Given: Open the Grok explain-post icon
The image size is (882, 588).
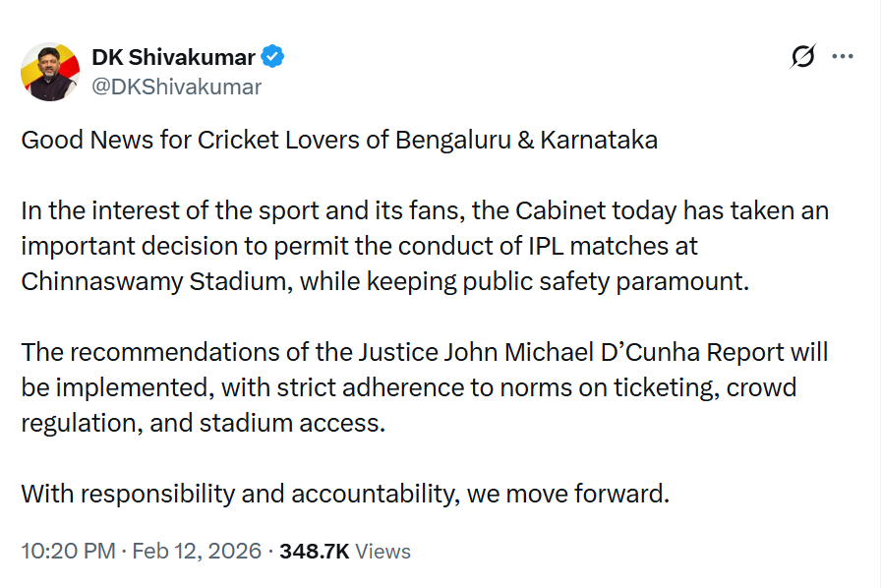Looking at the screenshot, I should coord(802,57).
